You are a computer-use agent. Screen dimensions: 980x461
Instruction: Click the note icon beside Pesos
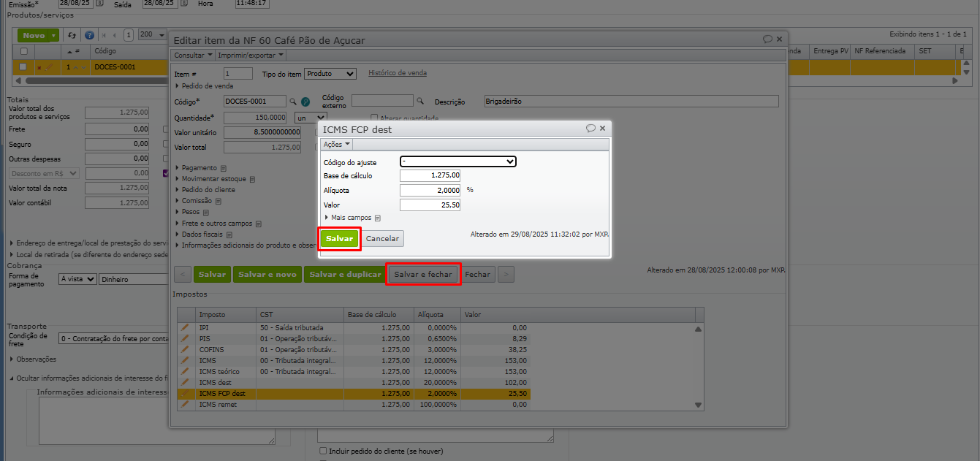[207, 212]
